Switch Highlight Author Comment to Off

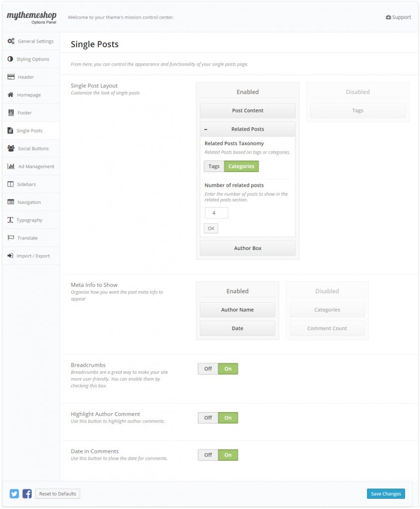[x=208, y=418]
